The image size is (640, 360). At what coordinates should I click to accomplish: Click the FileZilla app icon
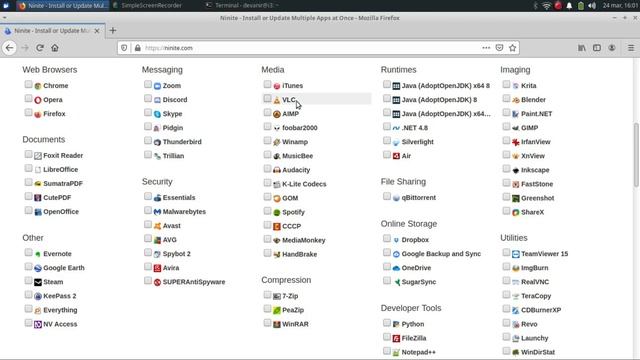pyautogui.click(x=396, y=338)
